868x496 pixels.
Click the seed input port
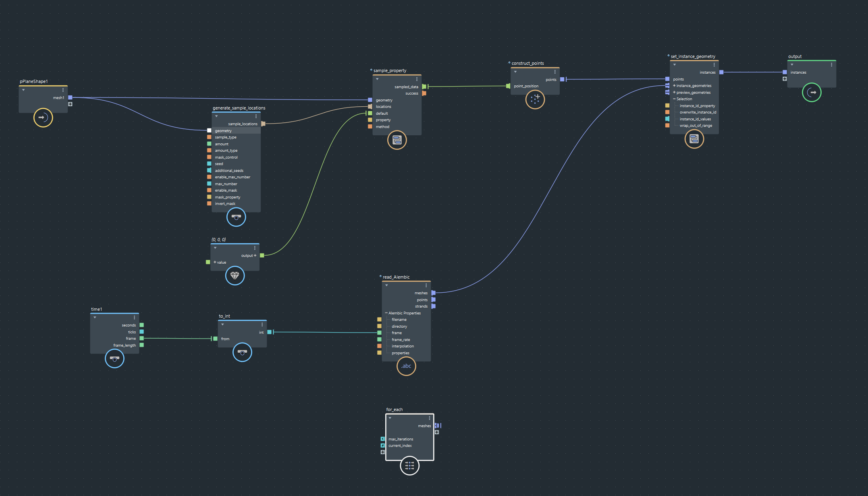point(209,163)
